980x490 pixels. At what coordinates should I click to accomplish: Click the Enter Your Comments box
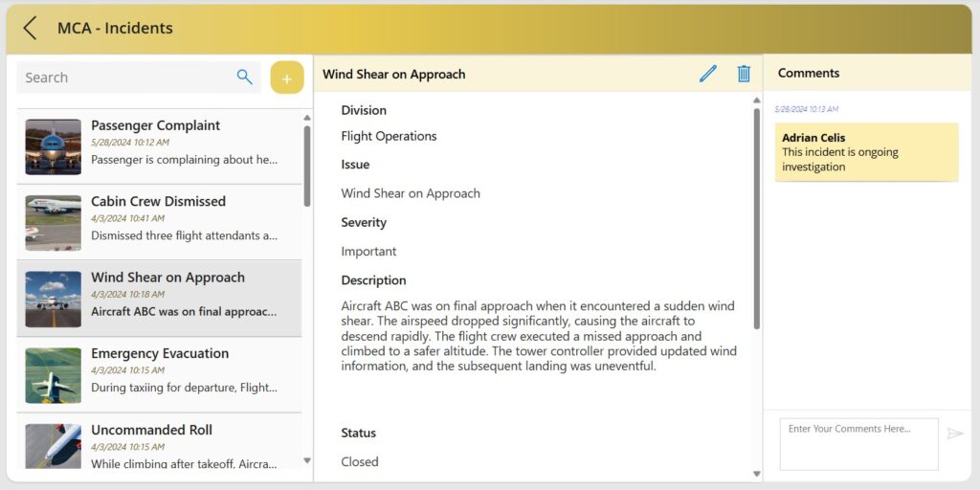tap(858, 444)
